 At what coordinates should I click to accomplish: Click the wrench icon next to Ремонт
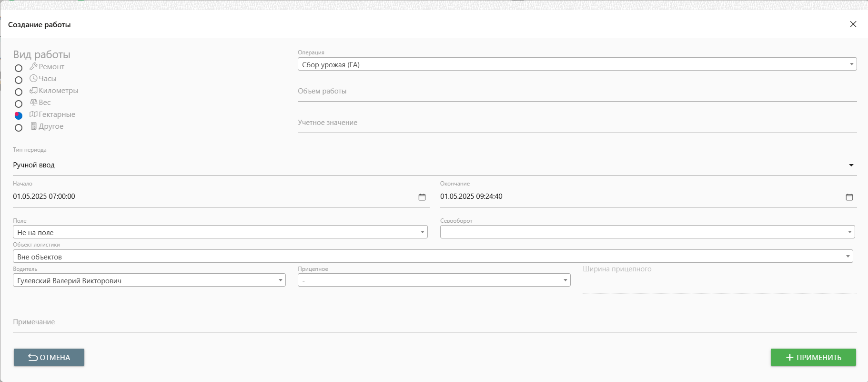[x=33, y=66]
